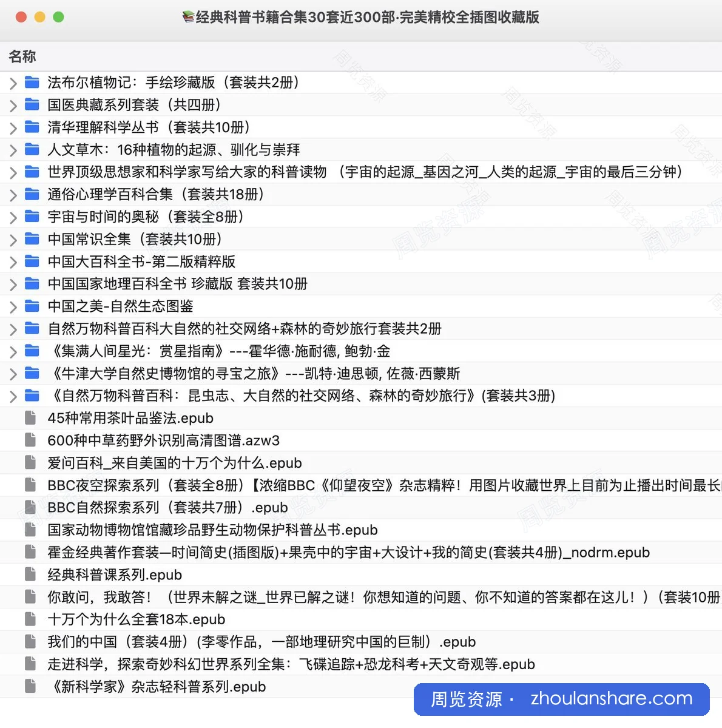Select row 中国之美-自然生态图鉴
This screenshot has width=722, height=728.
pos(361,306)
